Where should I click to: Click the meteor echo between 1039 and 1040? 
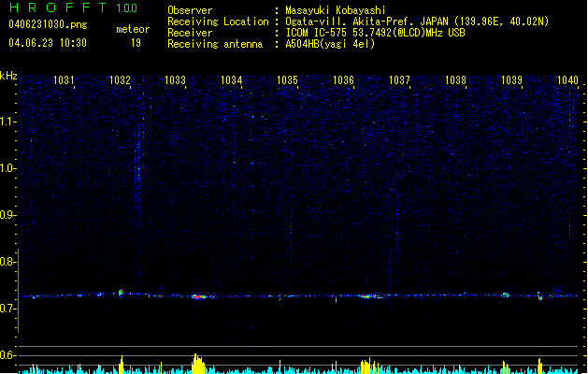(539, 296)
